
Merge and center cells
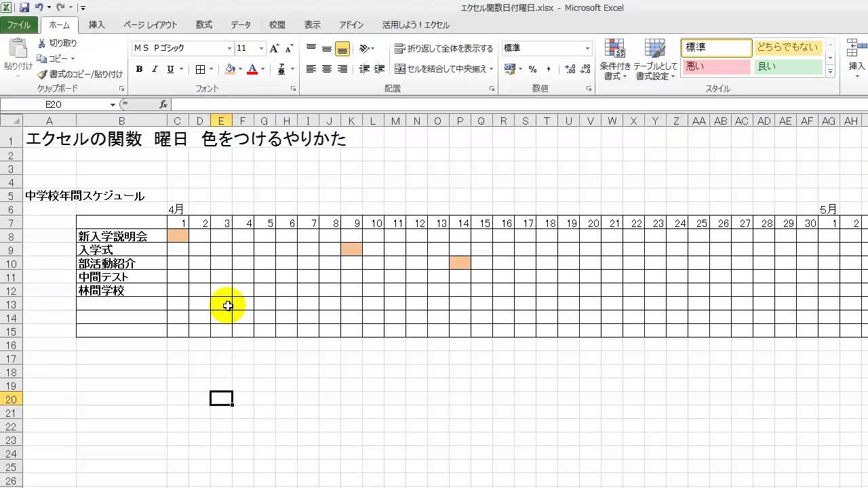click(x=441, y=69)
